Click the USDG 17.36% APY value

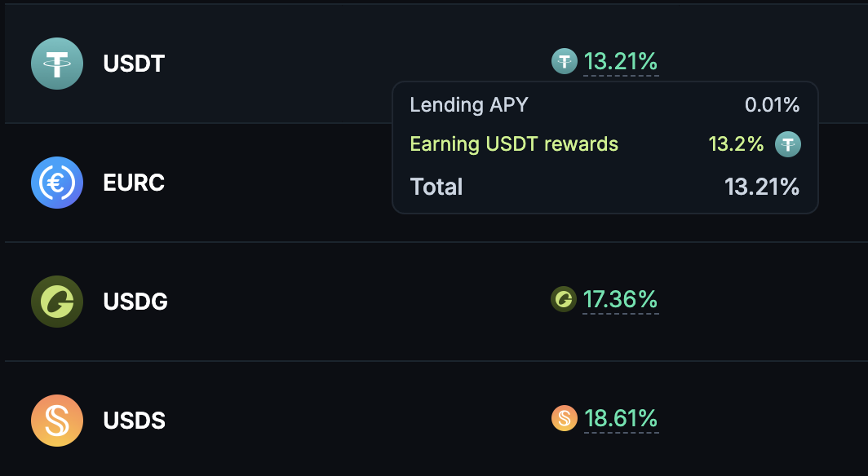click(x=620, y=300)
